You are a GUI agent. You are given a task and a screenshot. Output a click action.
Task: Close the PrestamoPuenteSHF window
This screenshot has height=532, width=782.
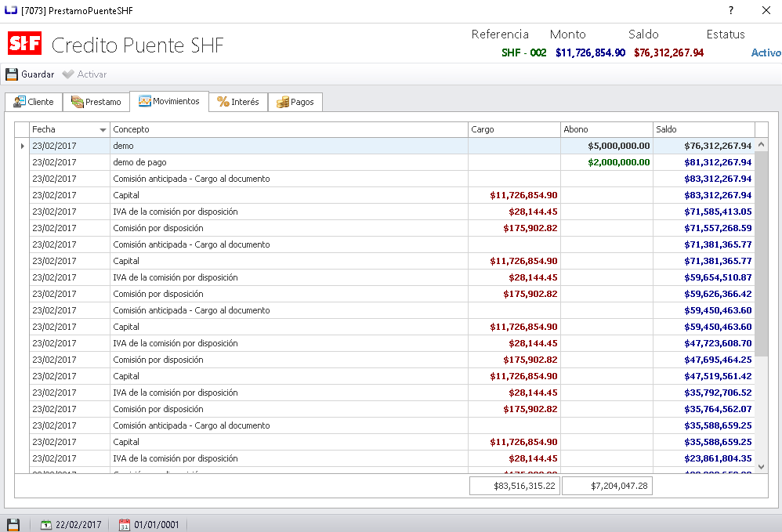[x=766, y=10]
